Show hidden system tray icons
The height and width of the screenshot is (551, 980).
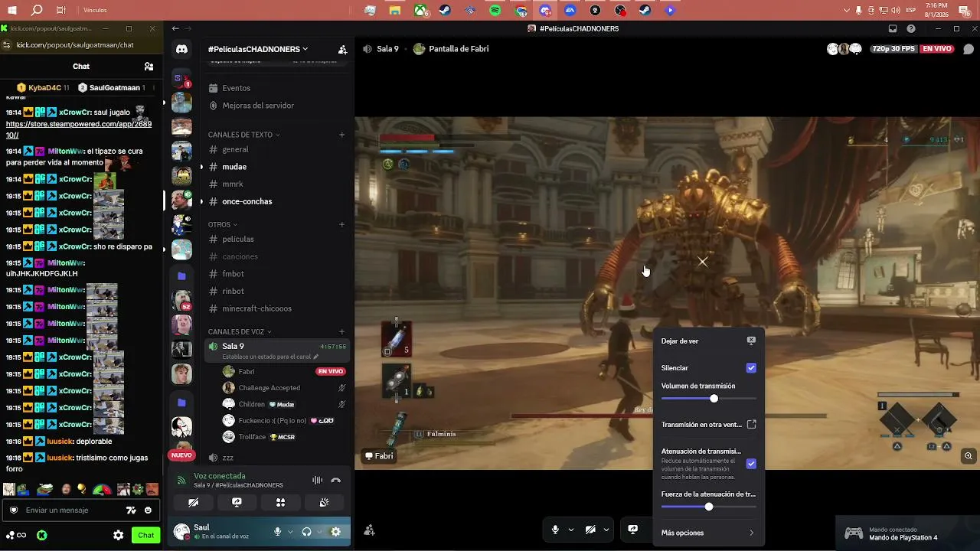point(847,11)
